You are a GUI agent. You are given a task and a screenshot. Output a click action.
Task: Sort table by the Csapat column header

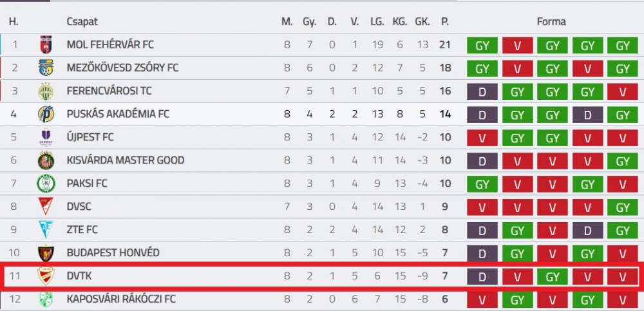click(82, 22)
